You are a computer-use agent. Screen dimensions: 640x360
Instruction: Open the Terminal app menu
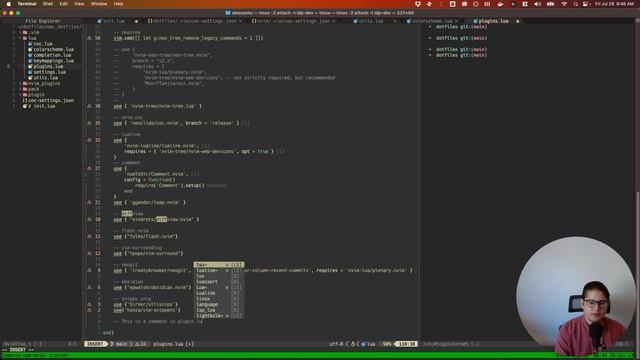27,4
